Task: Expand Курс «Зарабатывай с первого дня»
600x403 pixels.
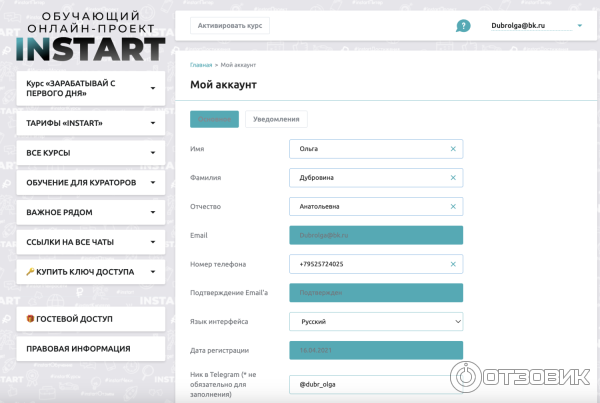Action: tap(90, 89)
